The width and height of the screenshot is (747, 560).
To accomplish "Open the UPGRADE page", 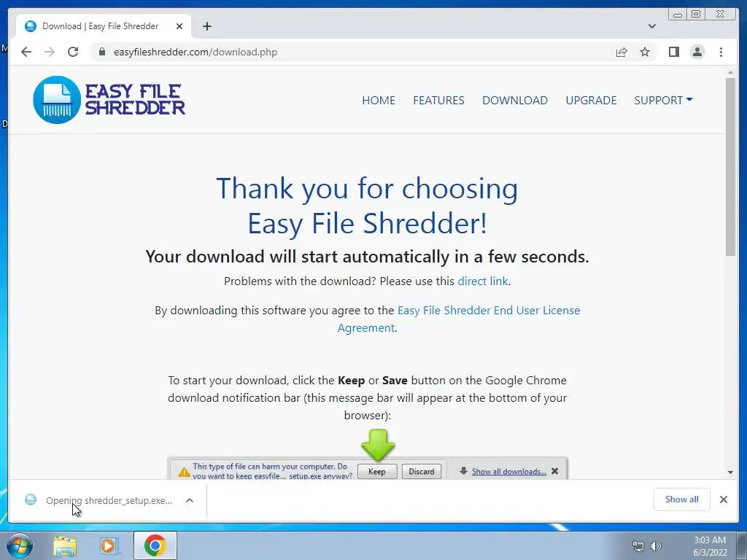I will coord(591,100).
